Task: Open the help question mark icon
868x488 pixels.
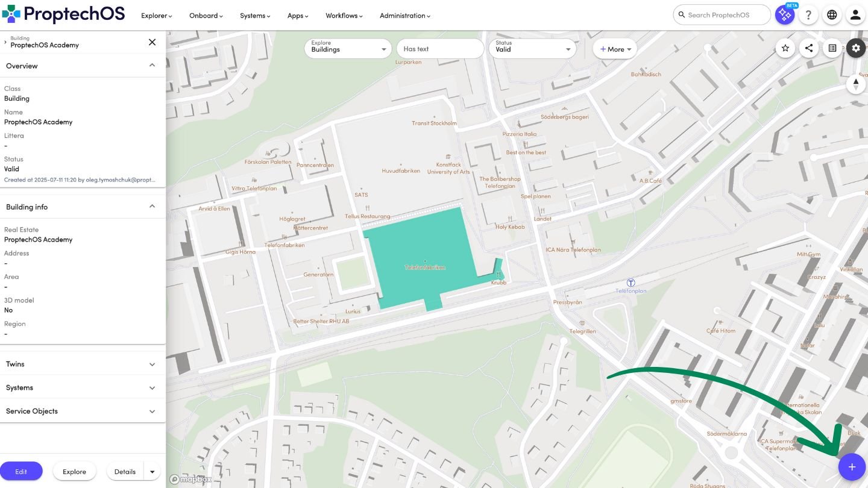Action: [x=808, y=15]
